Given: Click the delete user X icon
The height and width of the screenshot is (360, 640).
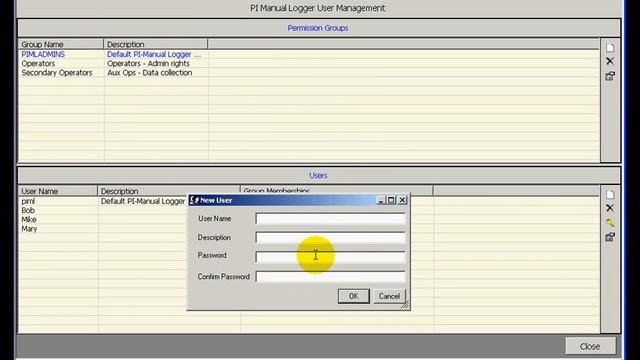Looking at the screenshot, I should click(610, 208).
